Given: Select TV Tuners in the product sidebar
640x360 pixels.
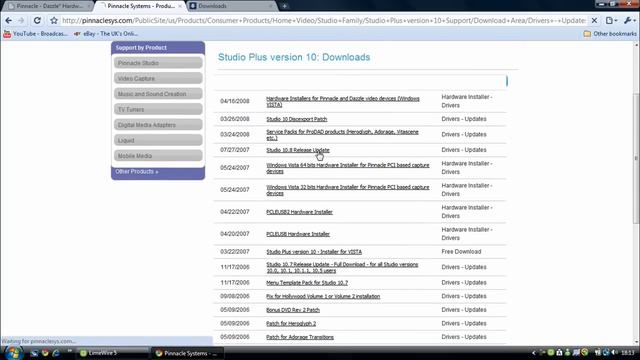Looking at the screenshot, I should tap(158, 109).
